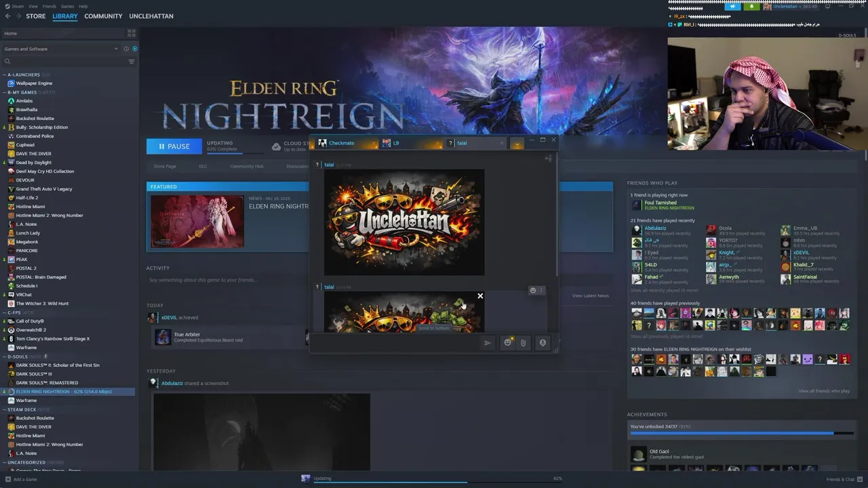Viewport: 868px width, 488px height.
Task: Select Dead by Daylight in the list
Action: point(33,163)
